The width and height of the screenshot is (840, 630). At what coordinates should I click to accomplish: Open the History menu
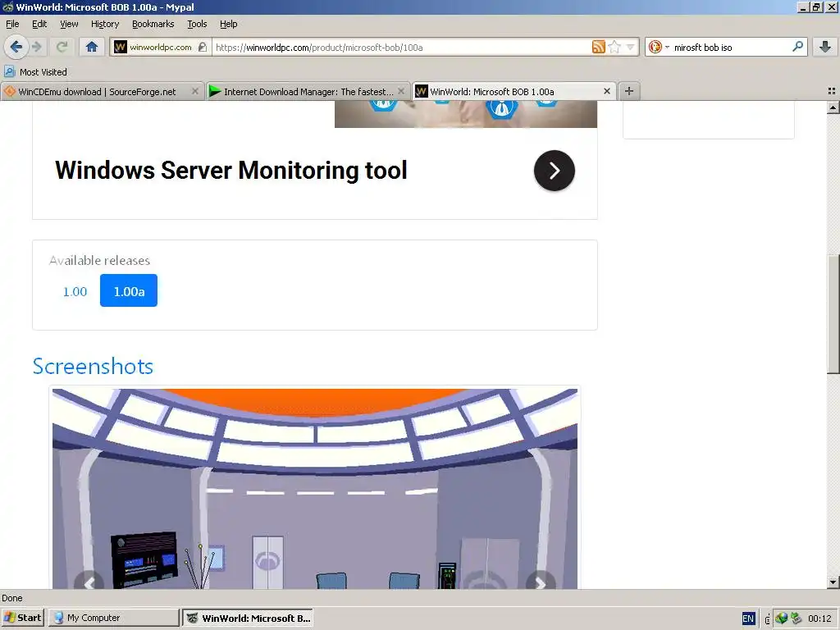104,24
